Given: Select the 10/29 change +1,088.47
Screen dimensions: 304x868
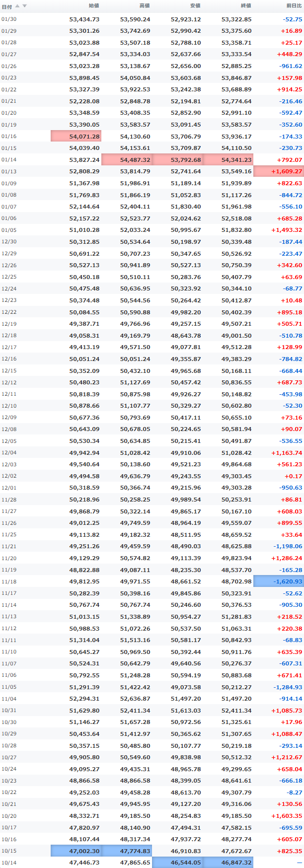Looking at the screenshot, I should [x=287, y=734].
